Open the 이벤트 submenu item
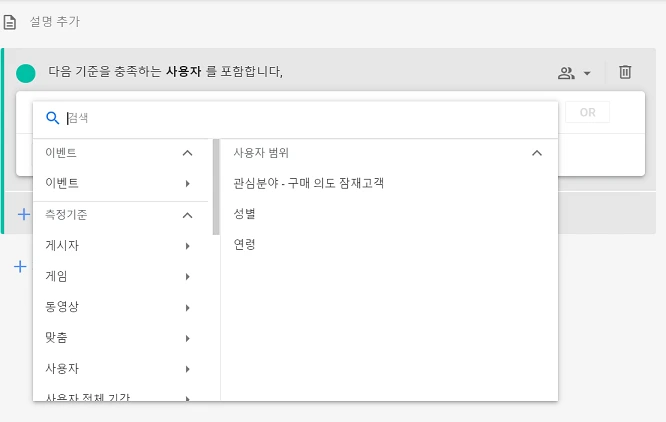This screenshot has width=666, height=422. [x=121, y=183]
